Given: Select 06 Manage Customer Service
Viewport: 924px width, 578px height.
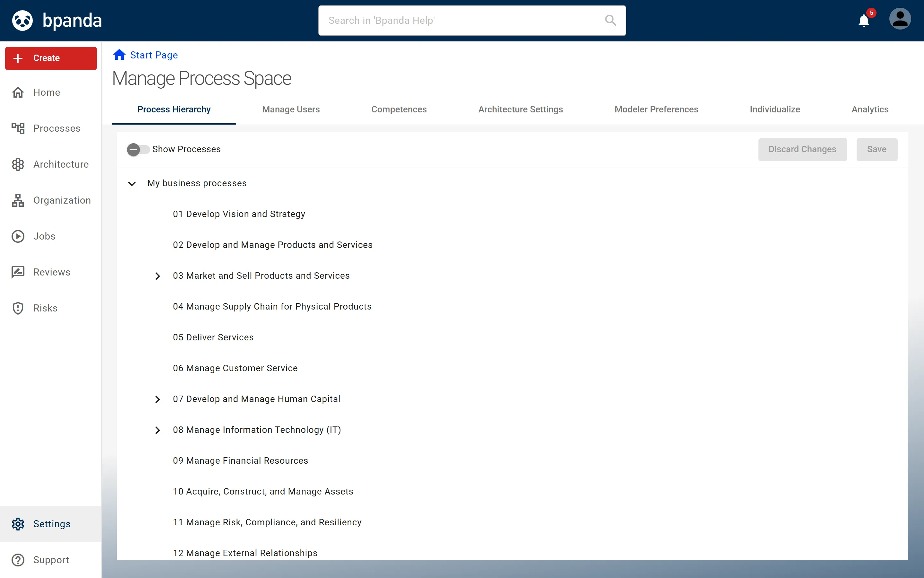Looking at the screenshot, I should tap(235, 368).
